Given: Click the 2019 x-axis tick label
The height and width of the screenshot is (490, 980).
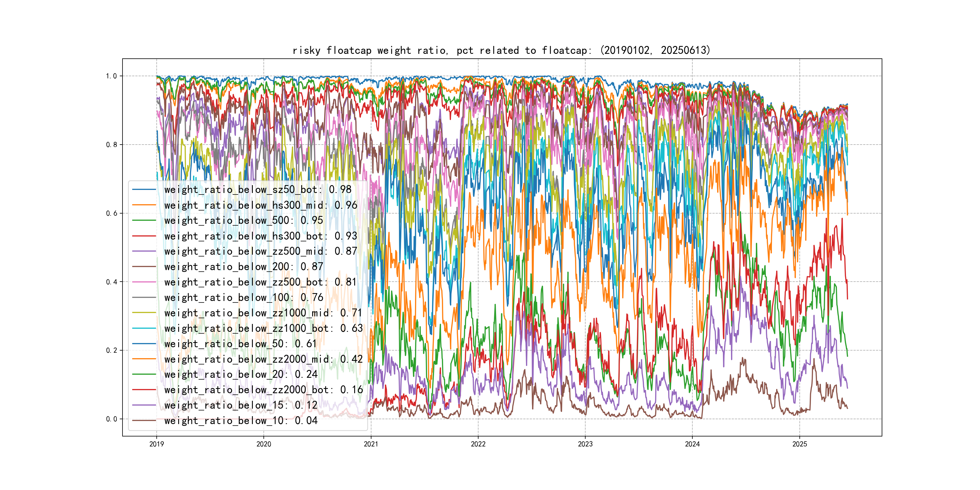Looking at the screenshot, I should [x=156, y=444].
